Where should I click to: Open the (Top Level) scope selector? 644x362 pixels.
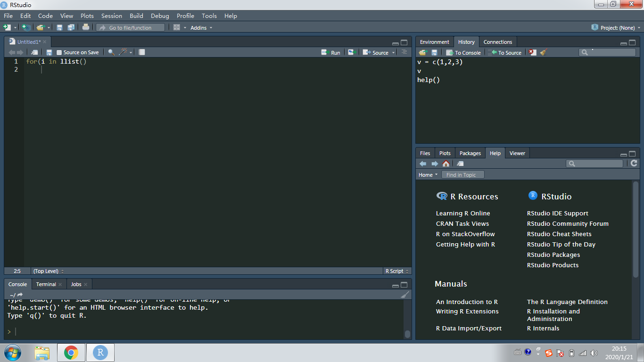49,271
